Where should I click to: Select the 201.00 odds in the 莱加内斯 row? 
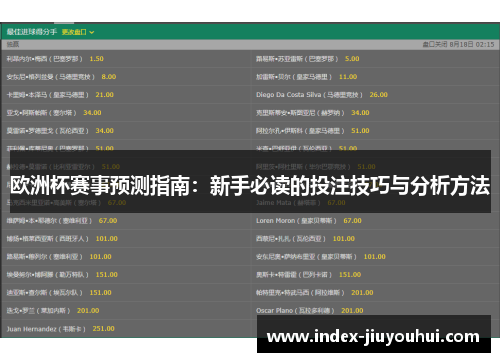point(88,311)
